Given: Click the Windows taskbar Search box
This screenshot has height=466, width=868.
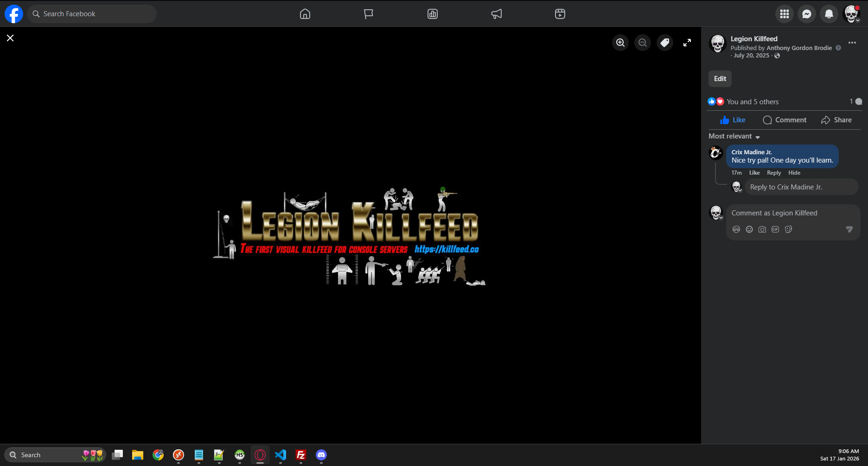Looking at the screenshot, I should (55, 455).
